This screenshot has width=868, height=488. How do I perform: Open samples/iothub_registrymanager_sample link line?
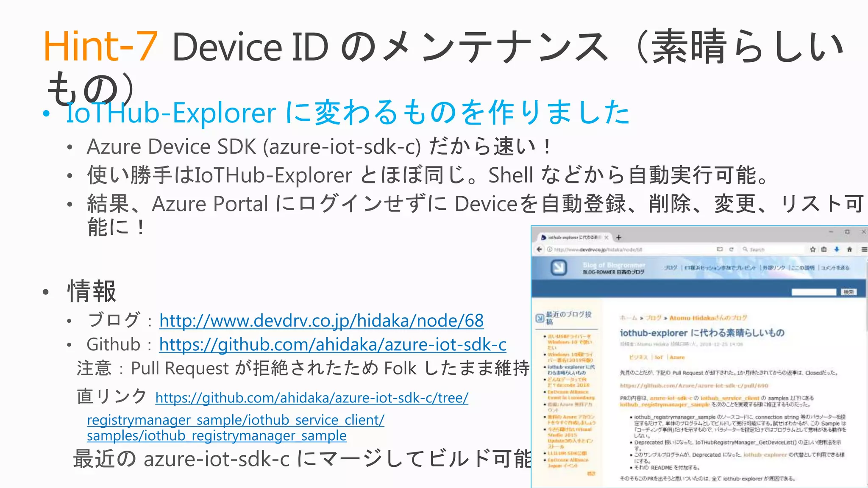pos(217,435)
